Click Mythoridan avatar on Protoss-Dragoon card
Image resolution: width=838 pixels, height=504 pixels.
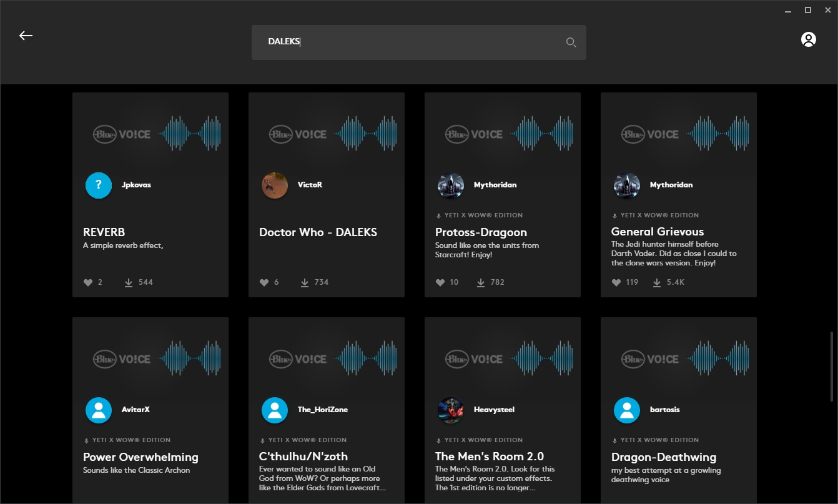pyautogui.click(x=450, y=185)
